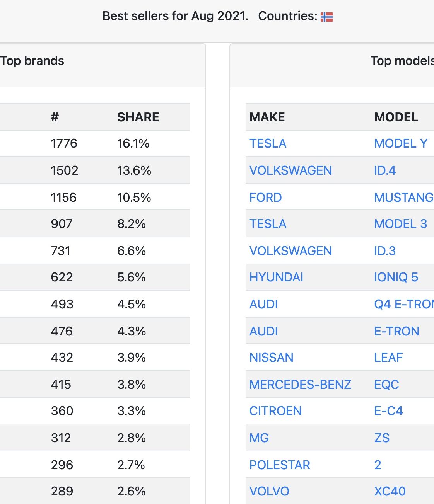This screenshot has width=434, height=504.
Task: Click the FORD make link
Action: pyautogui.click(x=265, y=198)
